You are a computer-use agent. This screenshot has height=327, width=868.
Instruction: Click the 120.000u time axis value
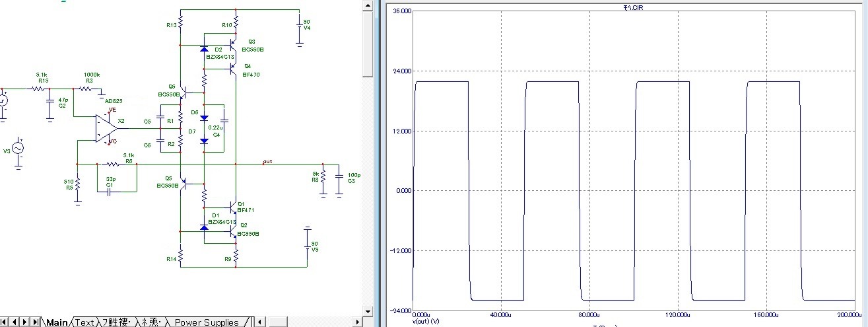[677, 314]
